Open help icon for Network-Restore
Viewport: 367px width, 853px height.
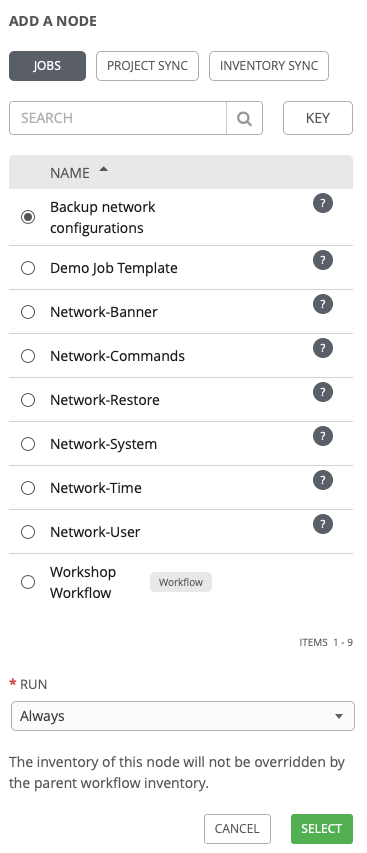pyautogui.click(x=323, y=392)
